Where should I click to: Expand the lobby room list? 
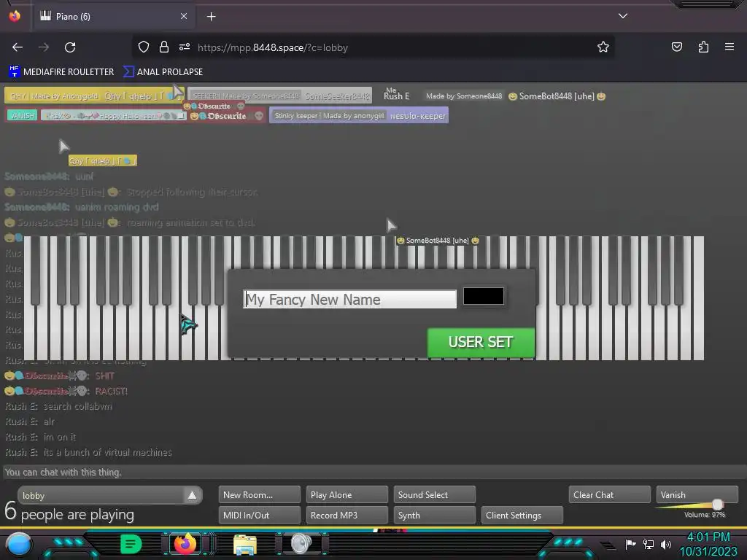tap(192, 495)
